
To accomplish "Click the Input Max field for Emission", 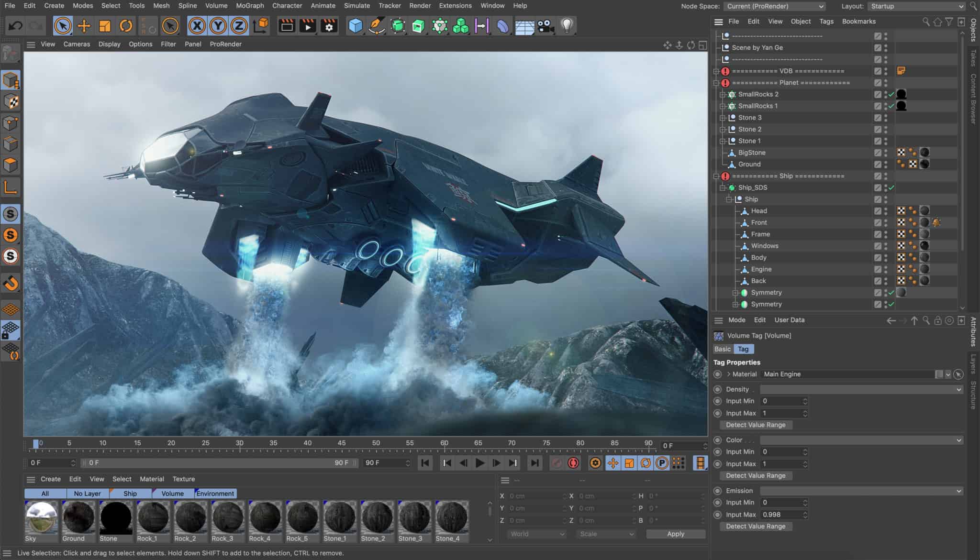I will [x=781, y=514].
